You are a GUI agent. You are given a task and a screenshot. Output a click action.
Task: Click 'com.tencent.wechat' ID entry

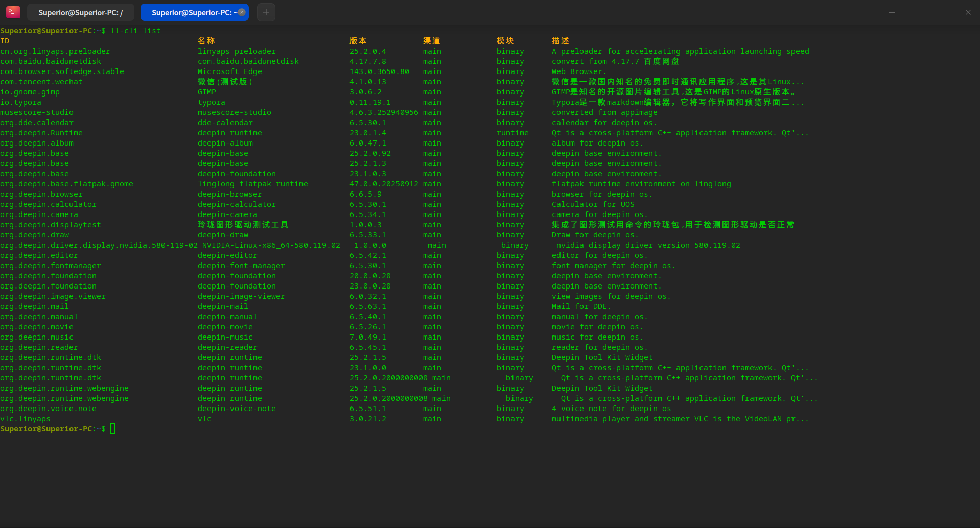(41, 82)
